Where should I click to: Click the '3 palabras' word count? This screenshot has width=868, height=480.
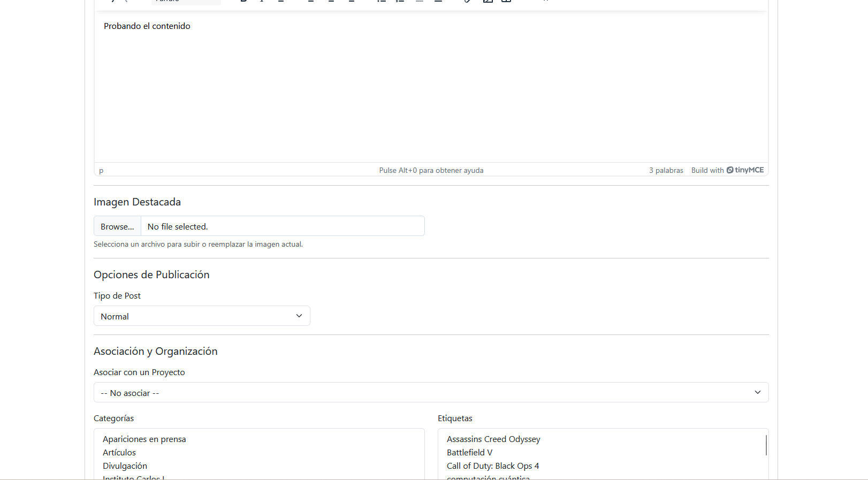[x=666, y=170]
